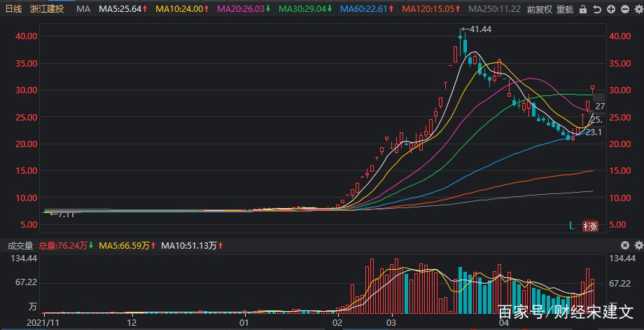This screenshot has width=644, height=330.
Task: Open volume panel settings gear
Action: click(638, 246)
